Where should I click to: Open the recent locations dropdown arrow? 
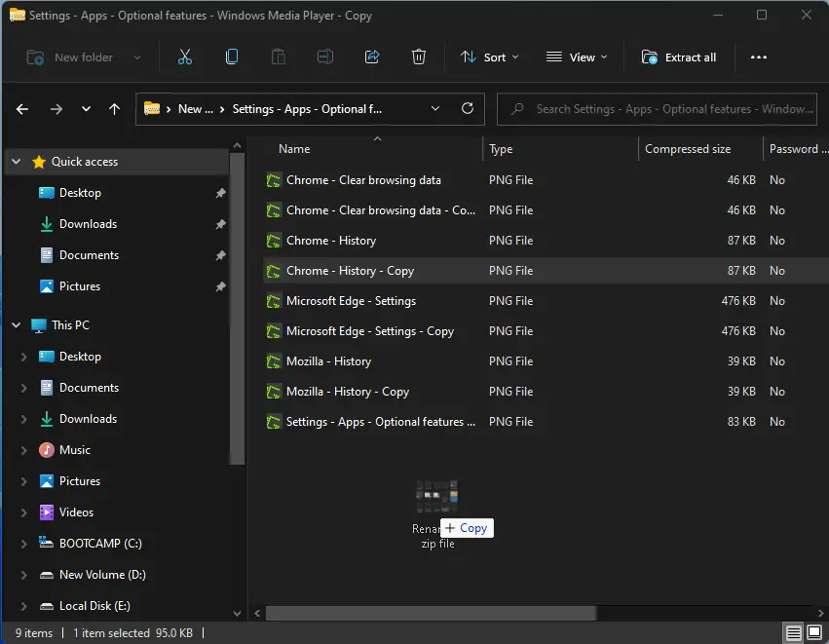pyautogui.click(x=86, y=109)
